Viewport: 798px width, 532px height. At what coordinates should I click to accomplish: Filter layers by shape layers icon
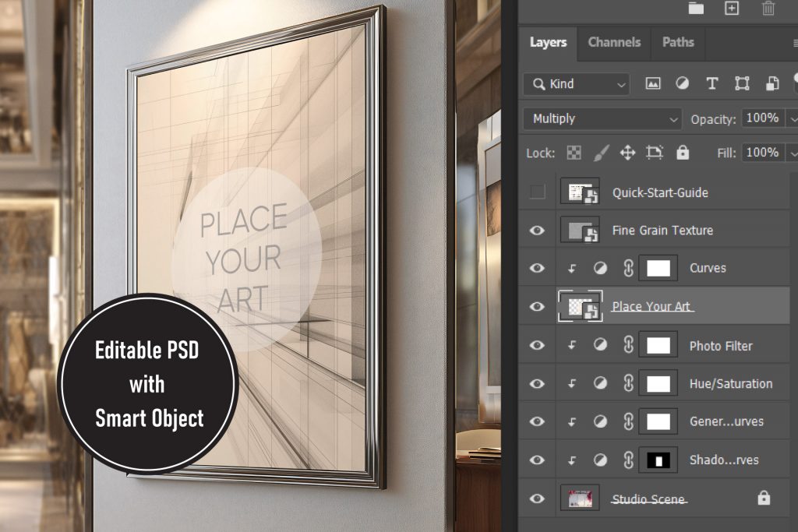(742, 83)
